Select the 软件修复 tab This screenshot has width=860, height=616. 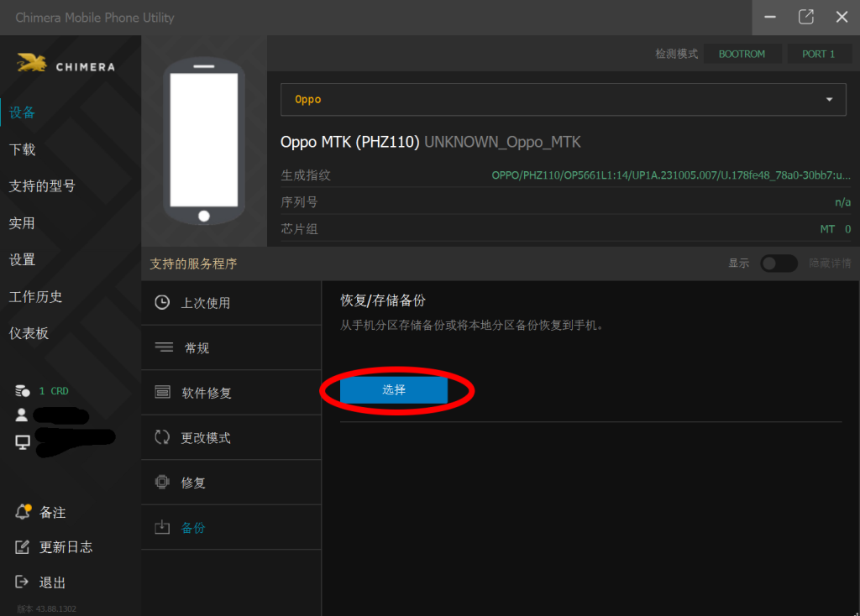231,393
